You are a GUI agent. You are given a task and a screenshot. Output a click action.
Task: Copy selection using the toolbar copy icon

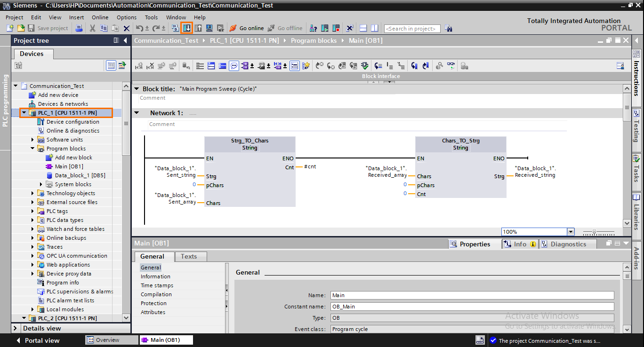point(104,28)
